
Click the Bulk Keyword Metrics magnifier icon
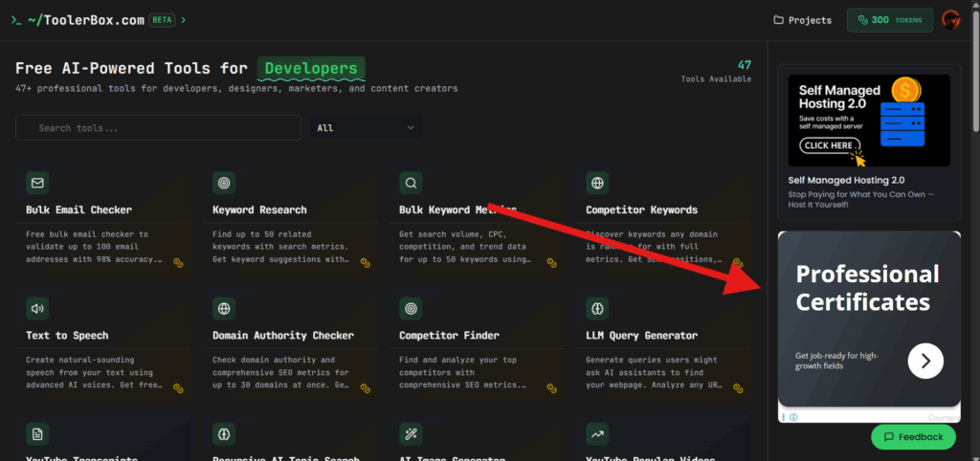click(x=411, y=183)
